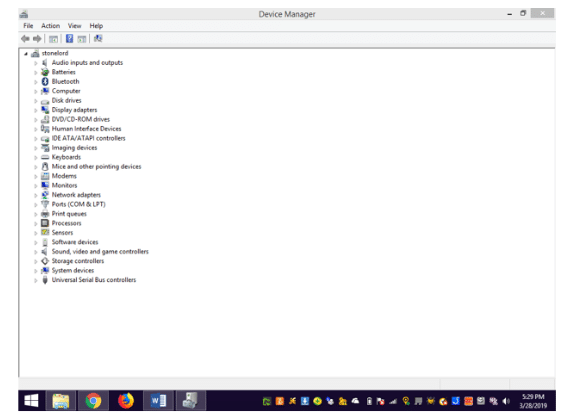The height and width of the screenshot is (419, 571).
Task: Click the volume speaker tray icon
Action: pos(506,401)
